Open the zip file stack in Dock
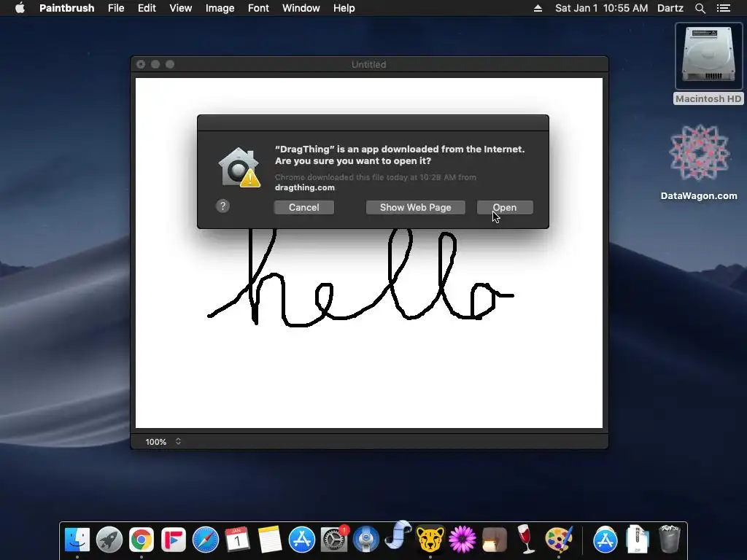Screen dimensions: 747x560 click(x=638, y=539)
